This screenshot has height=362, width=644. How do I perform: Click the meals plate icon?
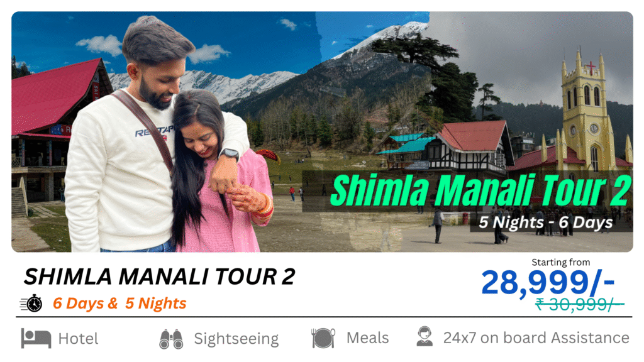(x=323, y=338)
